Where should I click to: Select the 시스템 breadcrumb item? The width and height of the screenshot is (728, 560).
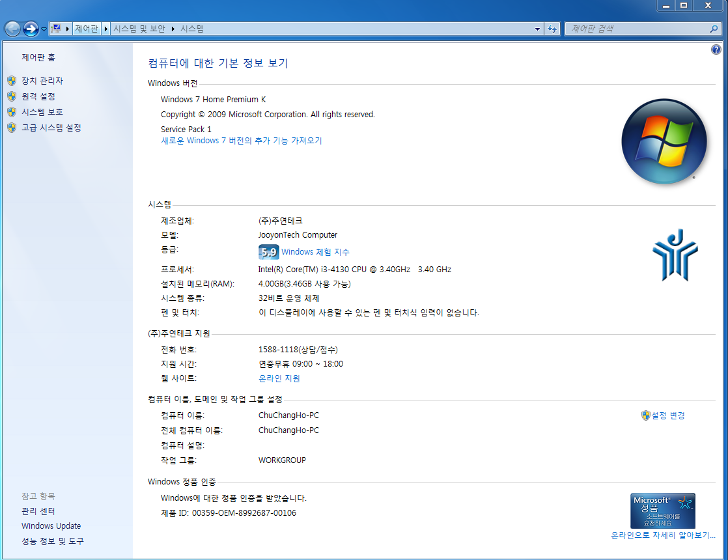pos(191,29)
